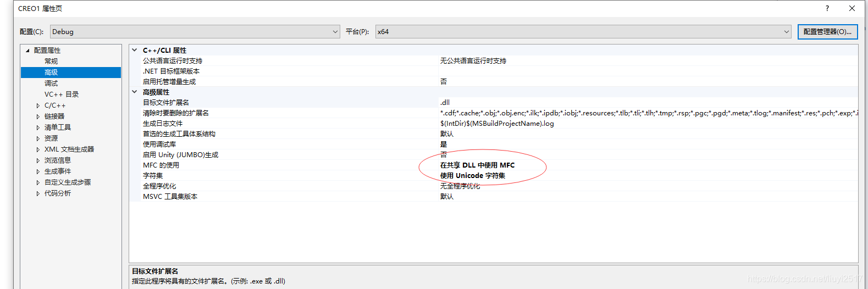Viewport: 868px width, 289px height.
Task: Collapse the 配置属性 tree root
Action: 27,51
